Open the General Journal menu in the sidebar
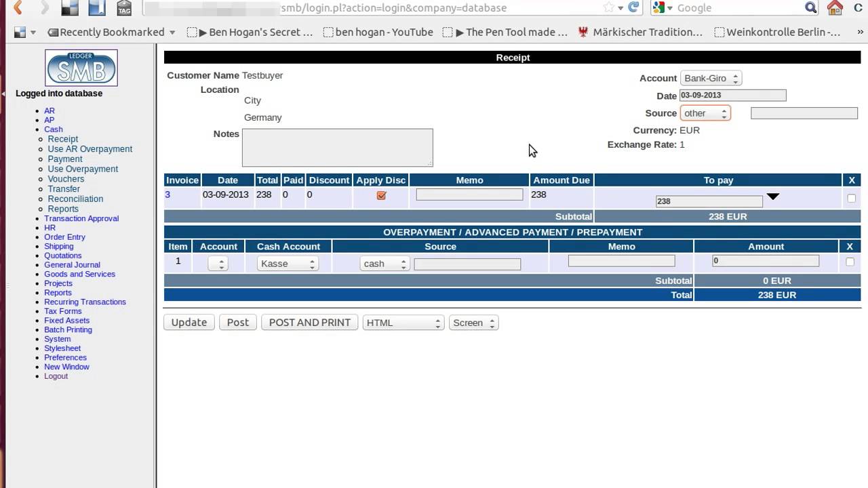 [72, 265]
